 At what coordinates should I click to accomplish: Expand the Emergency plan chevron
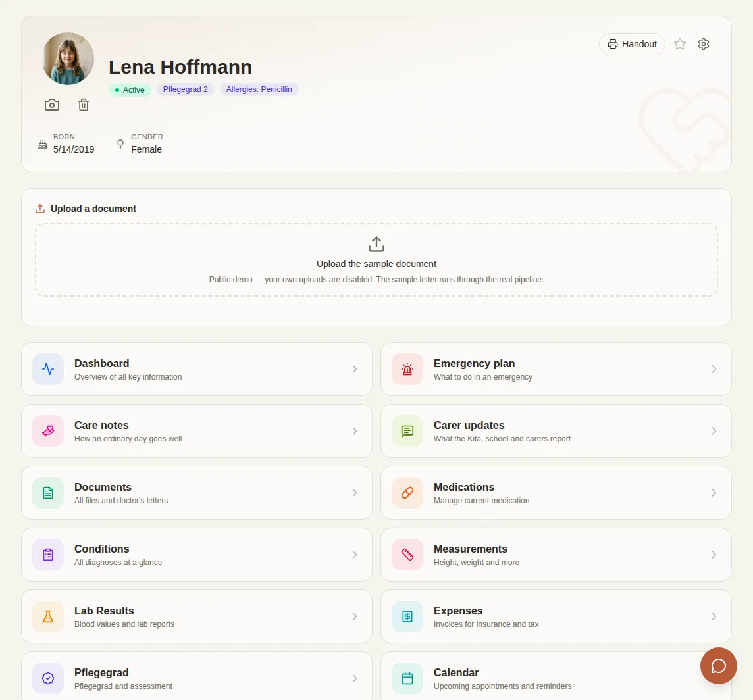(x=714, y=369)
